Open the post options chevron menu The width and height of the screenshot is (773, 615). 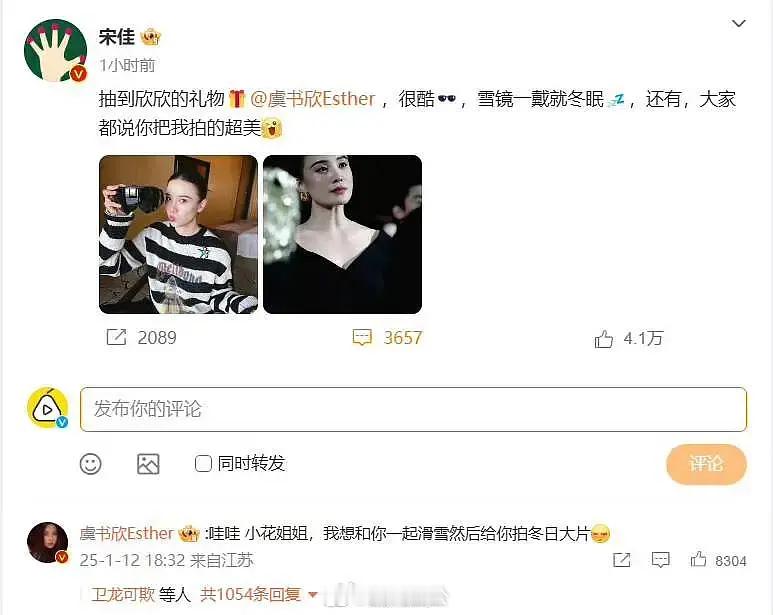coord(738,23)
